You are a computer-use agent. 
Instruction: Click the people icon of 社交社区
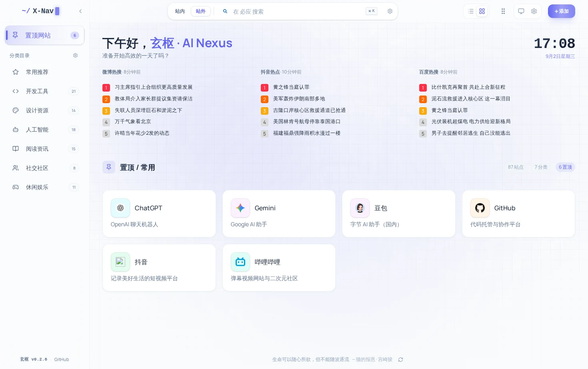click(x=16, y=168)
